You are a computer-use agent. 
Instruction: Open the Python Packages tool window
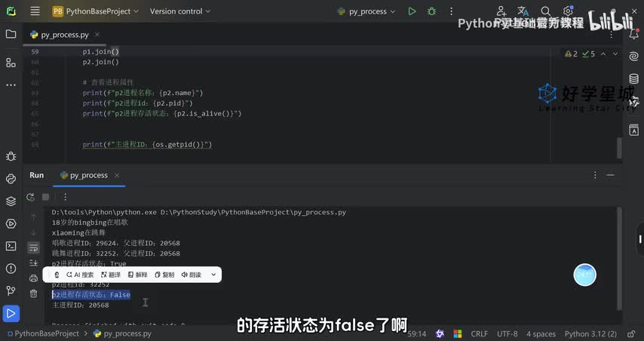point(11,201)
